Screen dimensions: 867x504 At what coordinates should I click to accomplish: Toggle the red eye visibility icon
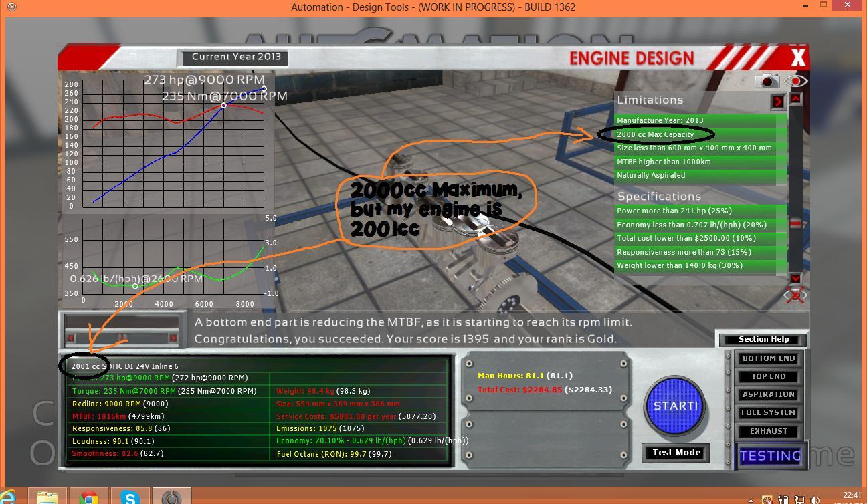(x=795, y=81)
